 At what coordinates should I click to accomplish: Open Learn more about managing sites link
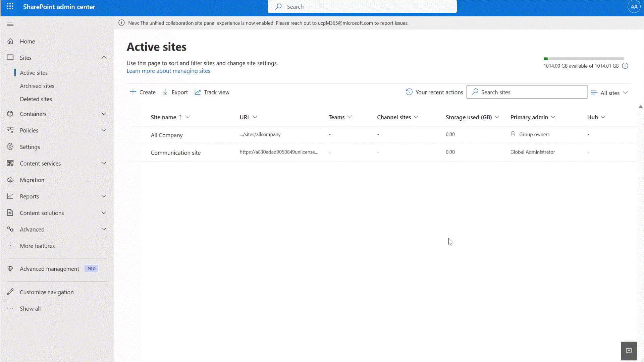coord(168,71)
